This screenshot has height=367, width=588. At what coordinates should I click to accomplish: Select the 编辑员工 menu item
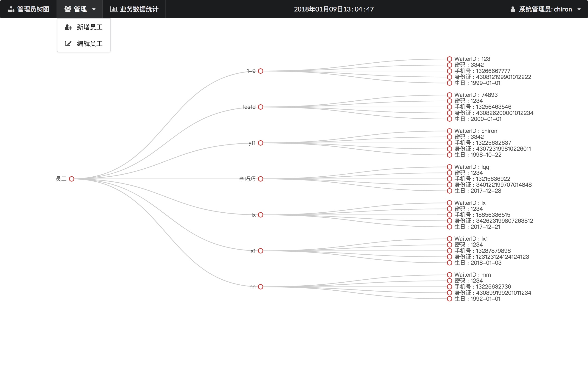[x=89, y=43]
